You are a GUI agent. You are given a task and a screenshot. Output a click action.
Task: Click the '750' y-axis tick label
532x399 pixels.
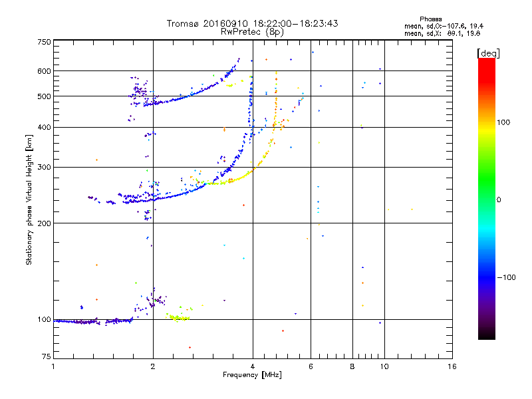(x=44, y=42)
